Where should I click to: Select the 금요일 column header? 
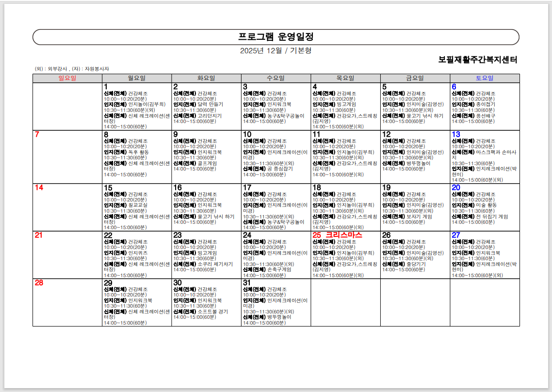(x=415, y=78)
